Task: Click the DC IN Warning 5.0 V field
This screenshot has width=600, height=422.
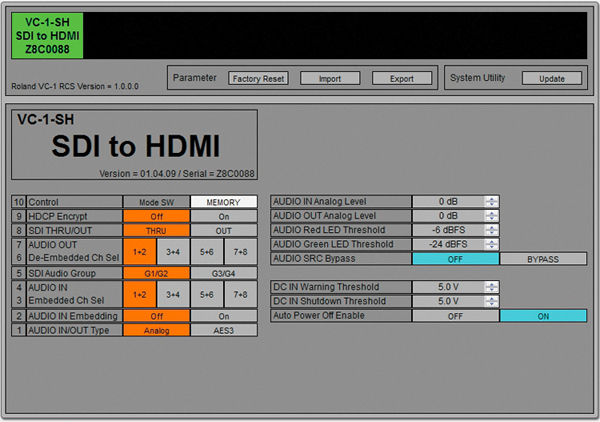Action: click(x=448, y=287)
